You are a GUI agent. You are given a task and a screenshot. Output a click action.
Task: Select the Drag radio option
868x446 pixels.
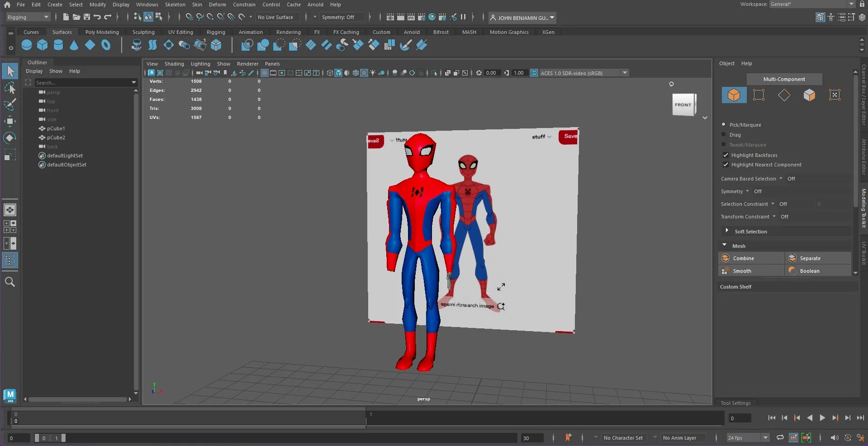tap(724, 134)
